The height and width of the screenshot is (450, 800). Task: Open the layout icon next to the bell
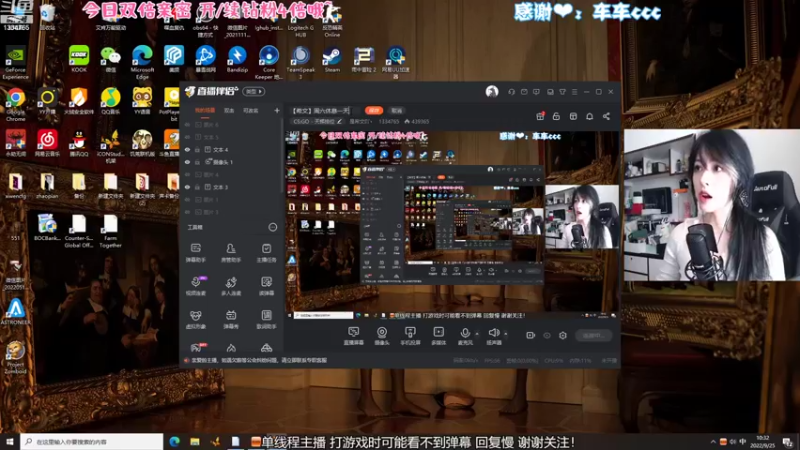573,116
